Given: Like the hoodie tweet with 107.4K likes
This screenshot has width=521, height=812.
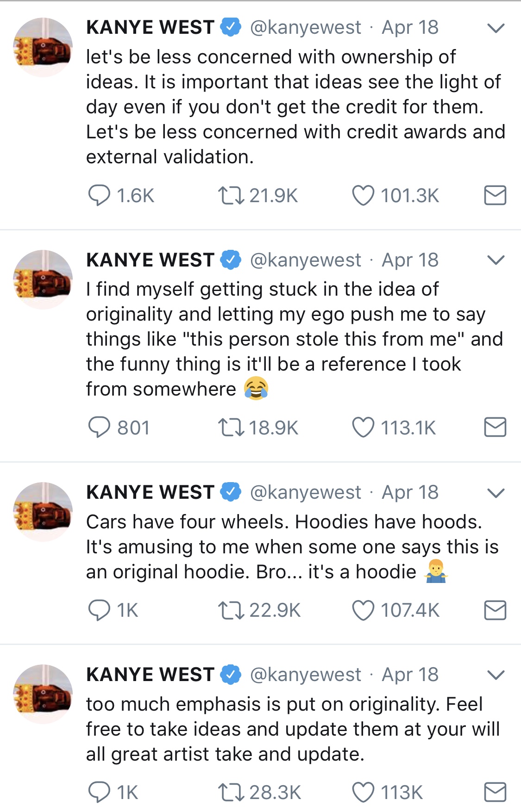Looking at the screenshot, I should click(363, 610).
